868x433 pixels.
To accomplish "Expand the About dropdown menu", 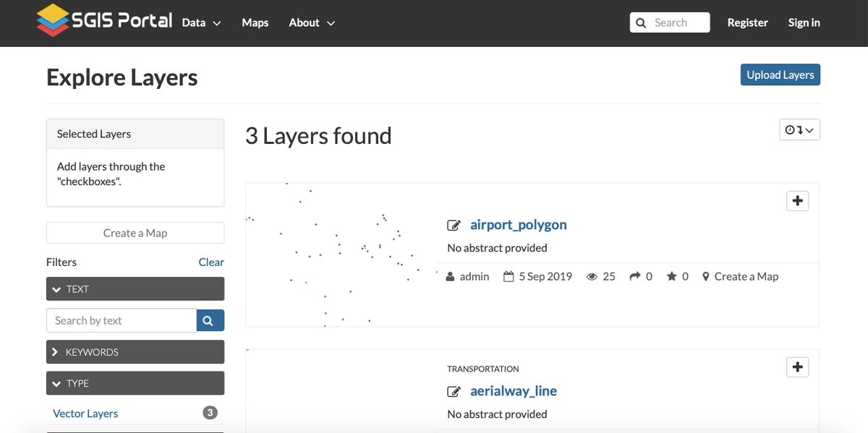I will pos(312,22).
